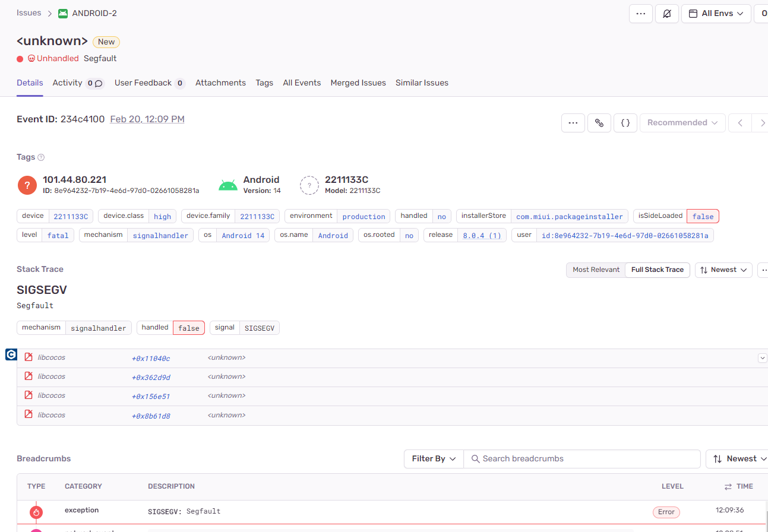The height and width of the screenshot is (532, 768).
Task: Click the device.class high tag value
Action: click(x=162, y=217)
